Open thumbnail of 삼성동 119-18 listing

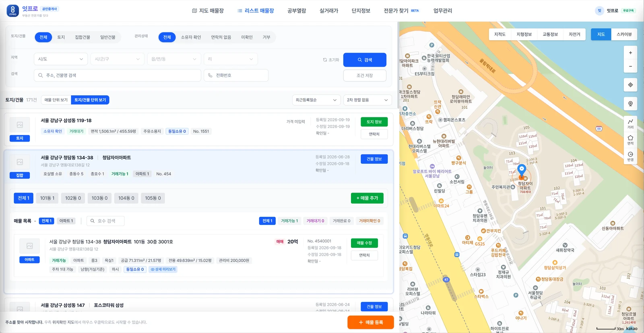20,125
